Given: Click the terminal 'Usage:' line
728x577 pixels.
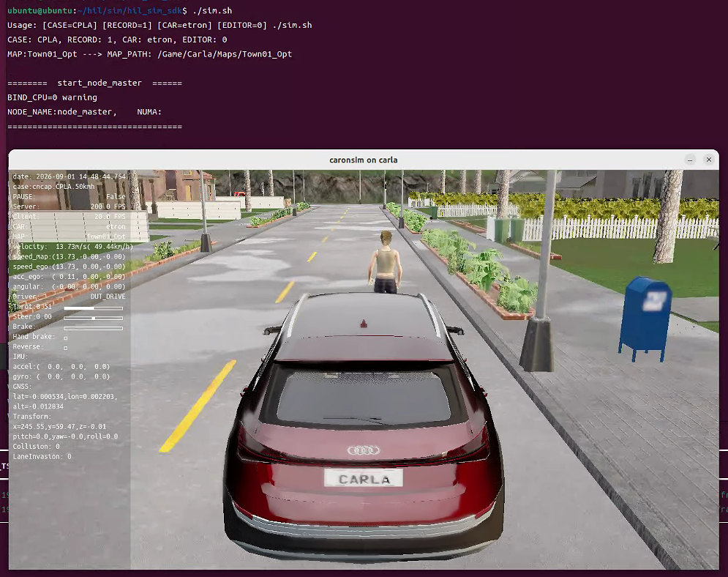Looking at the screenshot, I should (x=160, y=25).
